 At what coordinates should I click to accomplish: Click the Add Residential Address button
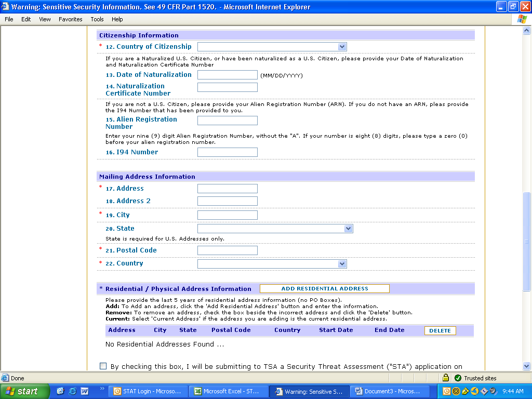pos(324,289)
